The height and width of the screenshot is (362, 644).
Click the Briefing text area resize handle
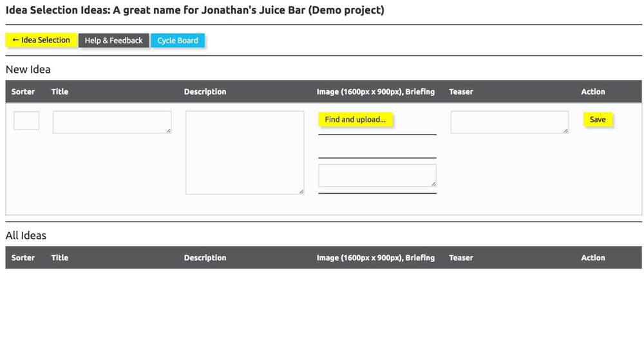point(433,184)
